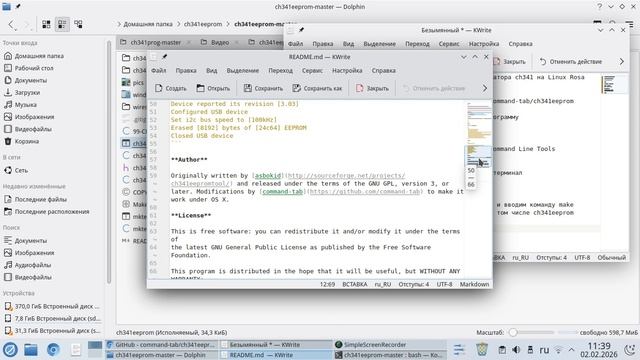Open the trash bin on the taskbar
The height and width of the screenshot is (360, 640).
point(482,350)
